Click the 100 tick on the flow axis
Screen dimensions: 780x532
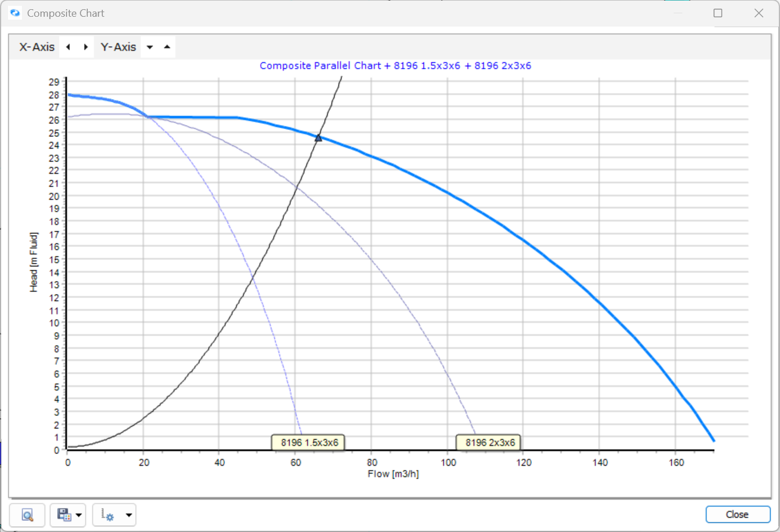[448, 463]
